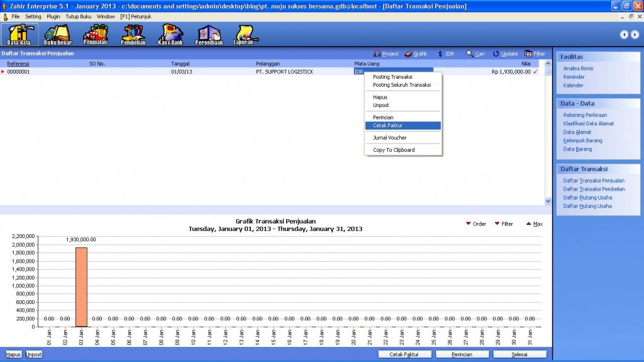644x362 pixels.
Task: Open Analisa Bisnis link in Fasilitas
Action: (578, 69)
